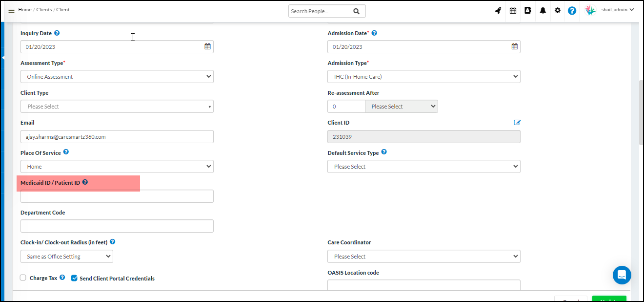Viewport: 644px width, 302px height.
Task: Click the edit pencil icon beside Client ID
Action: click(x=517, y=122)
